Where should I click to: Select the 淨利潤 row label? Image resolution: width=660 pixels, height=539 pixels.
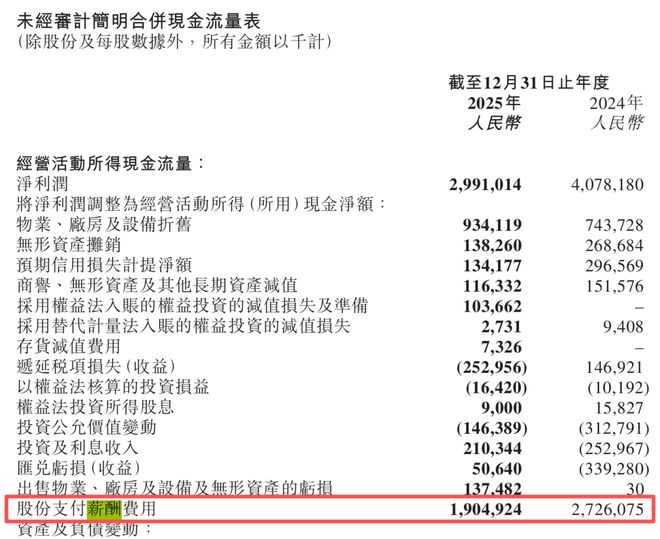(x=43, y=184)
